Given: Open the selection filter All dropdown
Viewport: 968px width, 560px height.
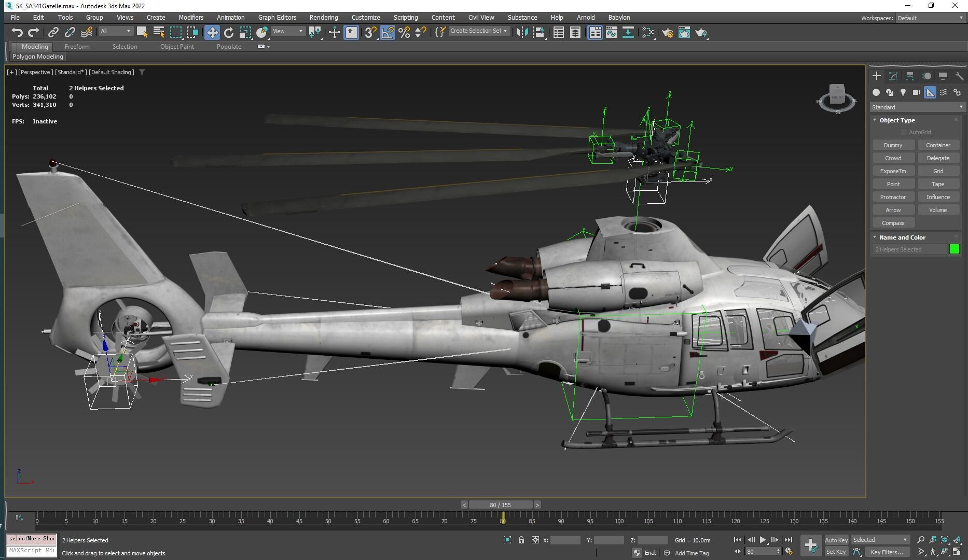Looking at the screenshot, I should pos(116,31).
